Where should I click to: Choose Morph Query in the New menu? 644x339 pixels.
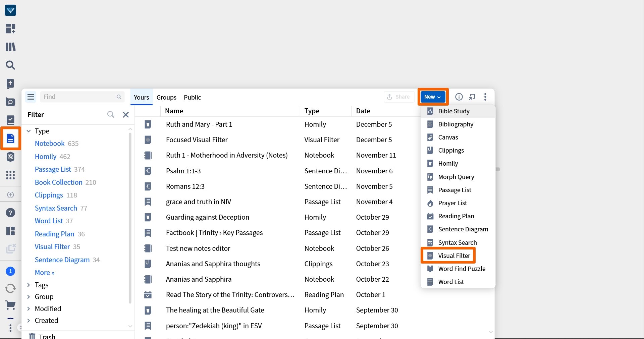point(458,177)
